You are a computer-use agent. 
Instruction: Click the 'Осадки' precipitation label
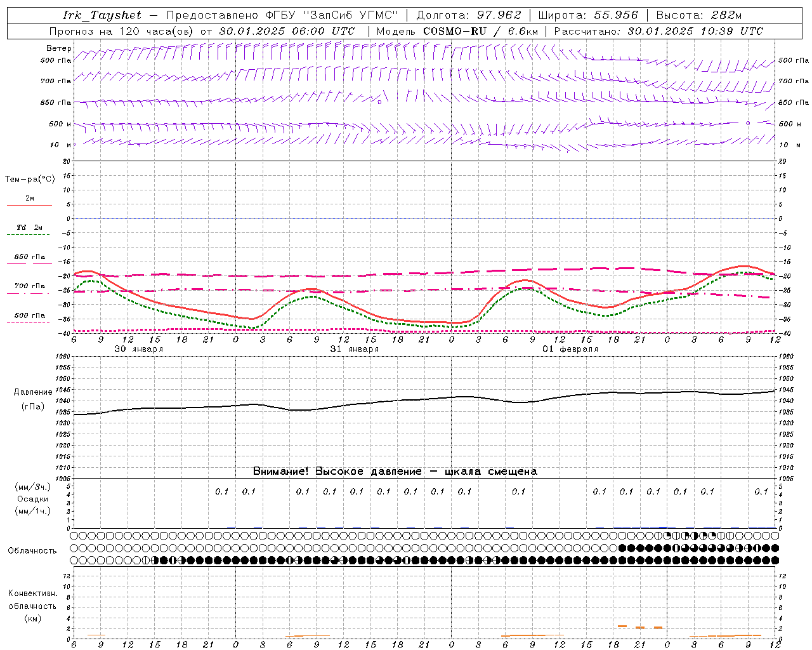click(33, 499)
